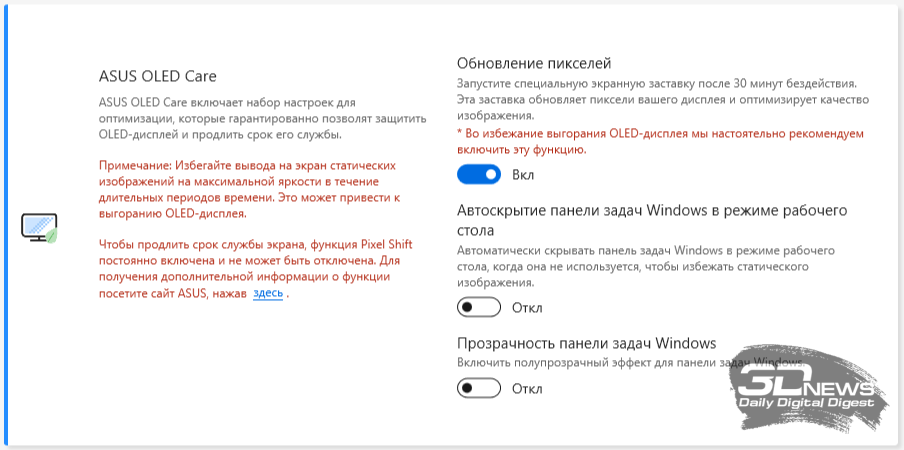Disable the Обновление пикселей toggle
The image size is (904, 450).
(479, 175)
